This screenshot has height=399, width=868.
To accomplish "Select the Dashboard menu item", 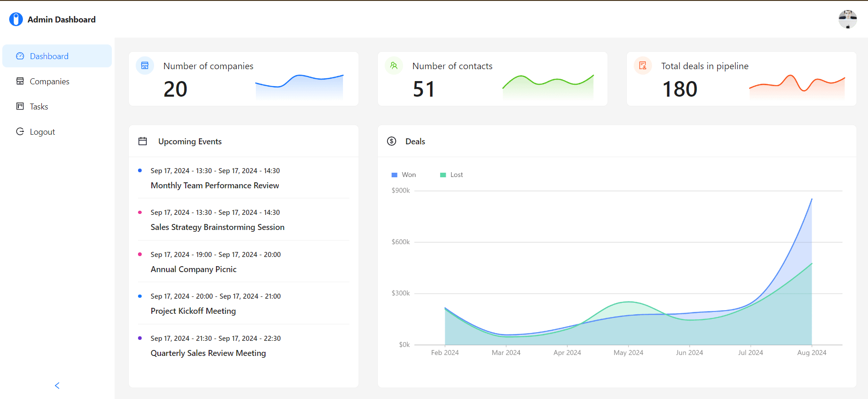I will click(x=49, y=56).
